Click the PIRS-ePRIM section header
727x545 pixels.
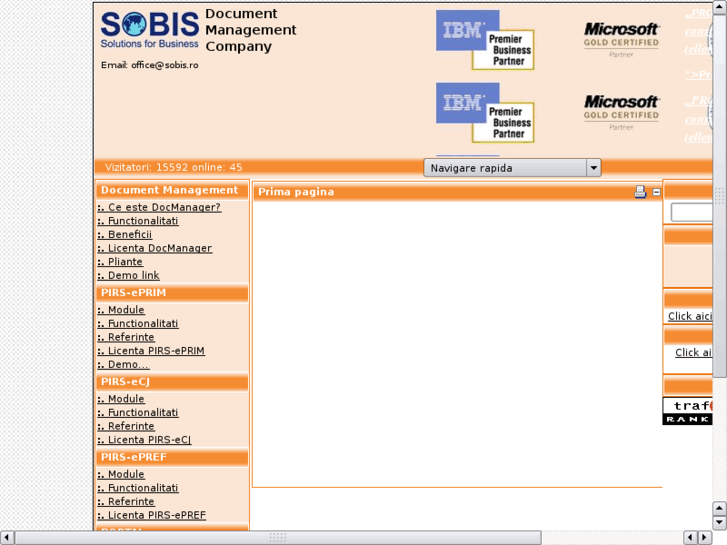tap(172, 293)
